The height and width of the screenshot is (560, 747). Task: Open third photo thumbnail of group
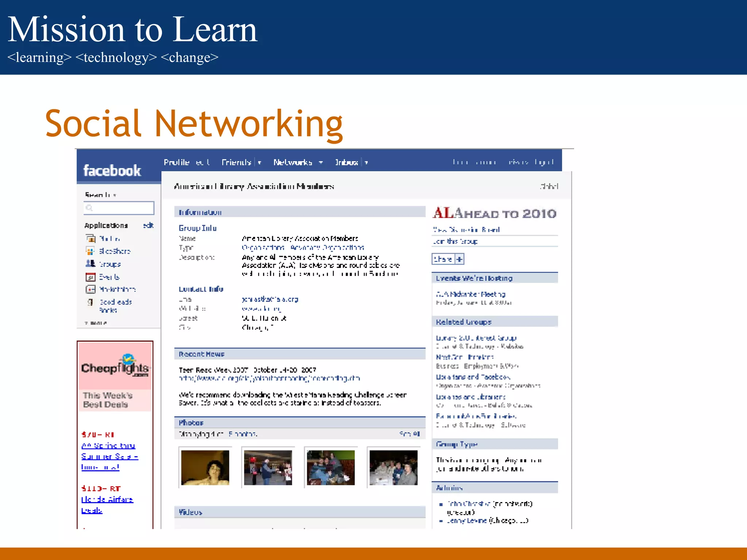pos(331,467)
